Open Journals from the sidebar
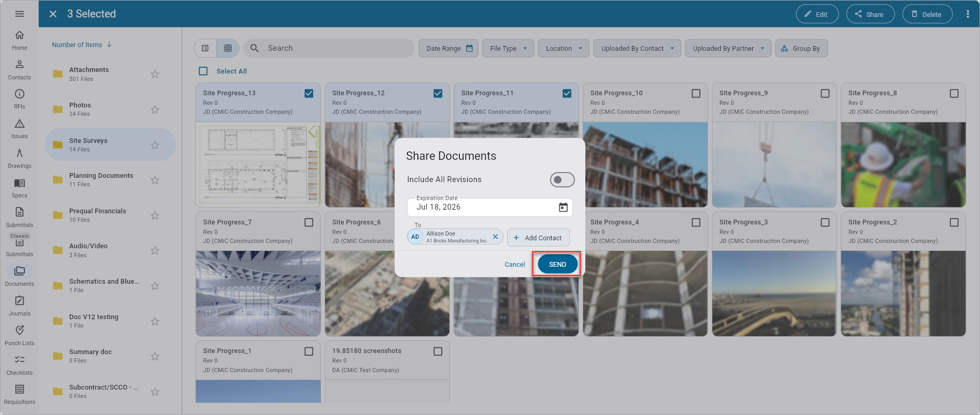Screen dimensions: 980x415 click(20, 306)
